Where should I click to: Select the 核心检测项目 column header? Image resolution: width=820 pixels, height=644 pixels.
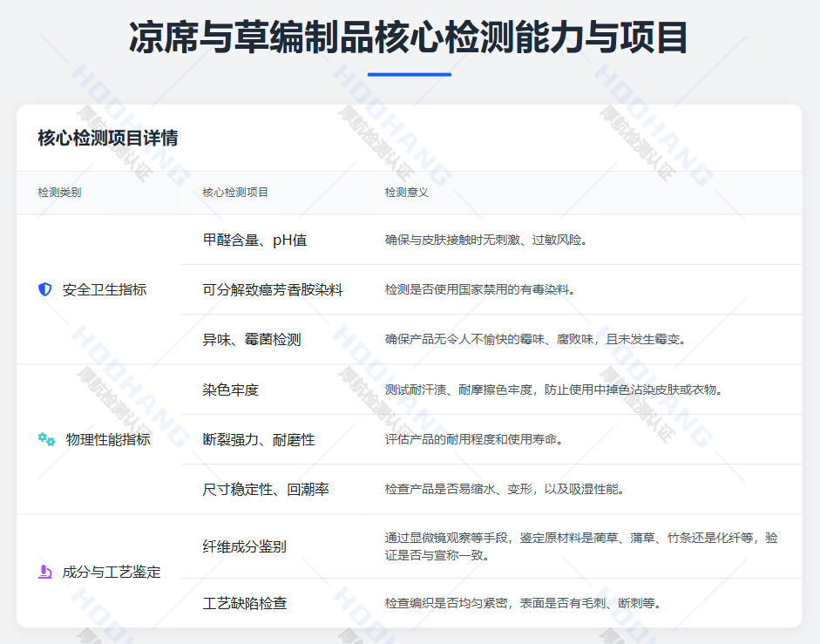pos(235,192)
